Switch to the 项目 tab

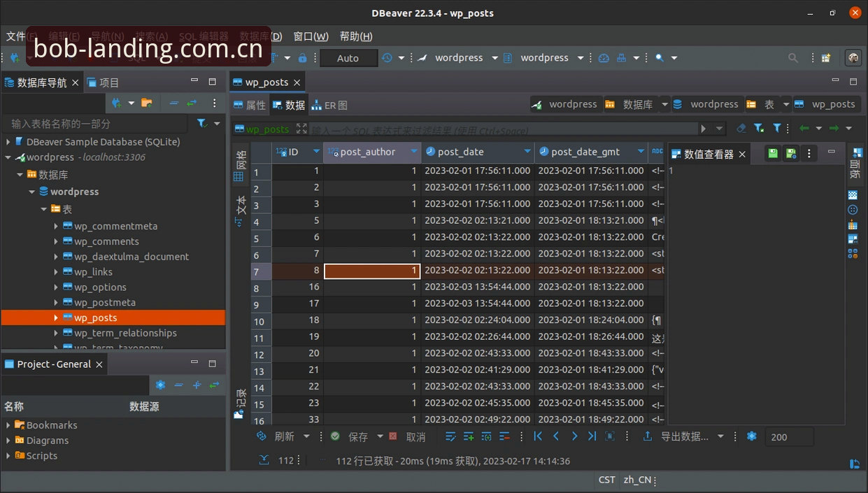(x=103, y=83)
